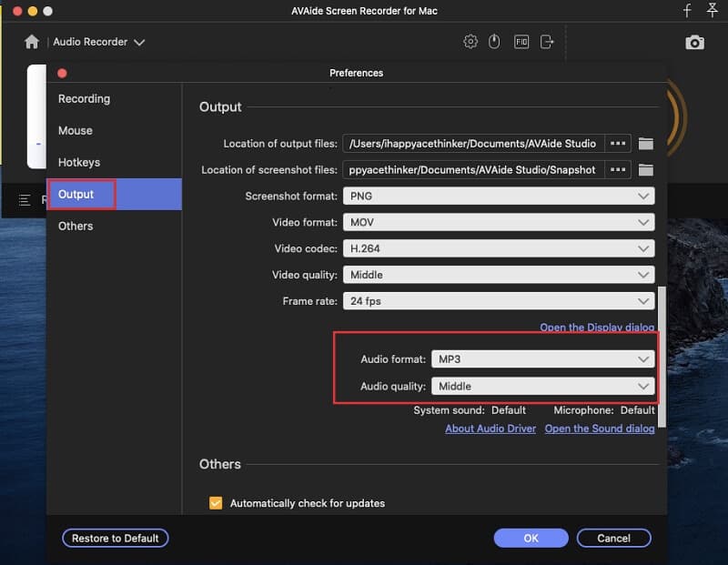
Task: Open the settings gear in the toolbar
Action: (x=470, y=42)
